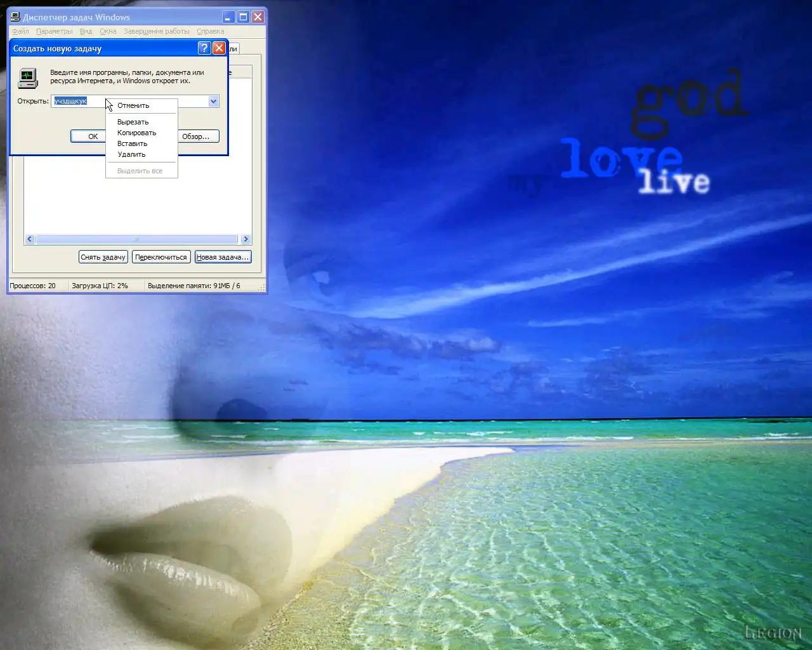This screenshot has height=650, width=812.
Task: Open the Окна menu in Task Manager
Action: [108, 31]
